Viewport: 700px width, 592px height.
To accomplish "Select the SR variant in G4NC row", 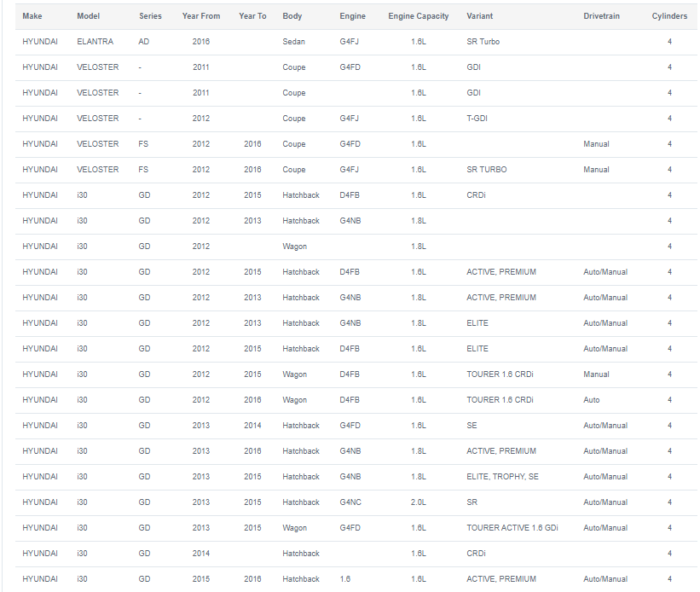I will coord(471,502).
